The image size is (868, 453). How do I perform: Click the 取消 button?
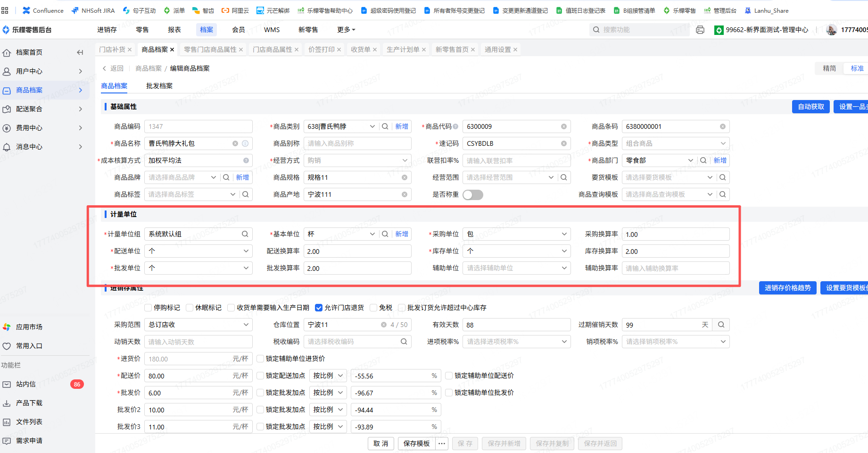[x=381, y=444]
